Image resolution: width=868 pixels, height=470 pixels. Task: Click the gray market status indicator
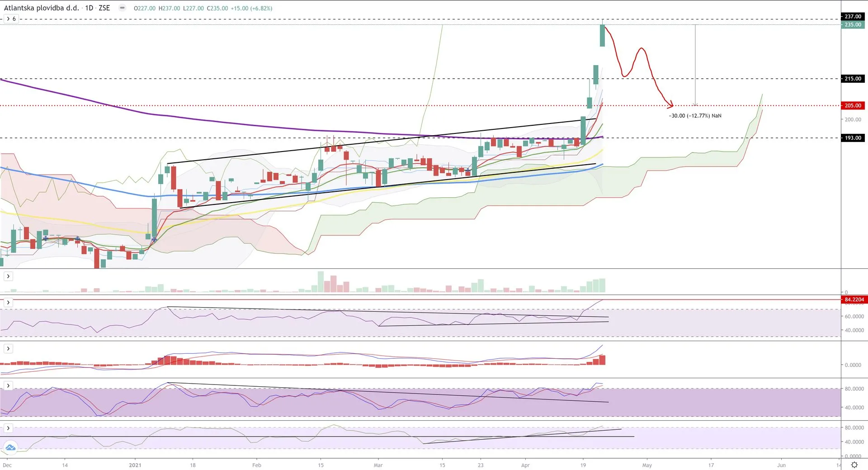tap(122, 8)
